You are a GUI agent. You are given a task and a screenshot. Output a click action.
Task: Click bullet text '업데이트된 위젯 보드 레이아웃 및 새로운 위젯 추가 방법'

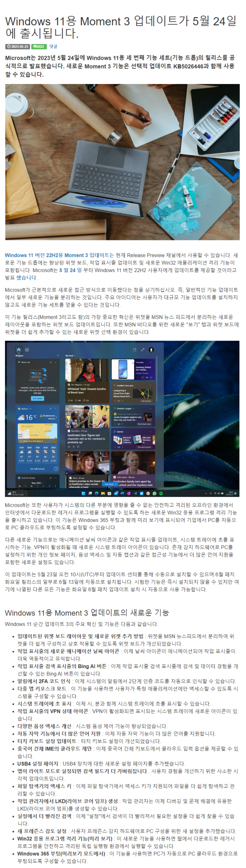(x=80, y=636)
